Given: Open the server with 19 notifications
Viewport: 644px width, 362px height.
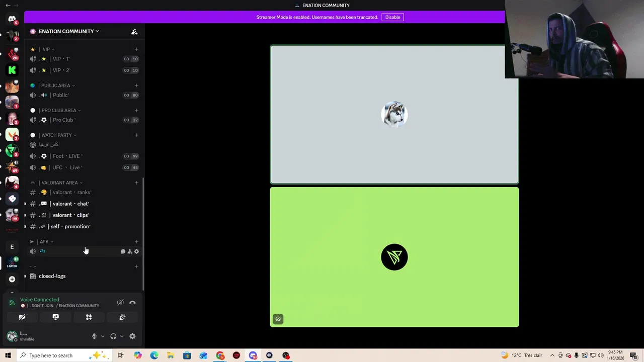Looking at the screenshot, I should tap(12, 215).
